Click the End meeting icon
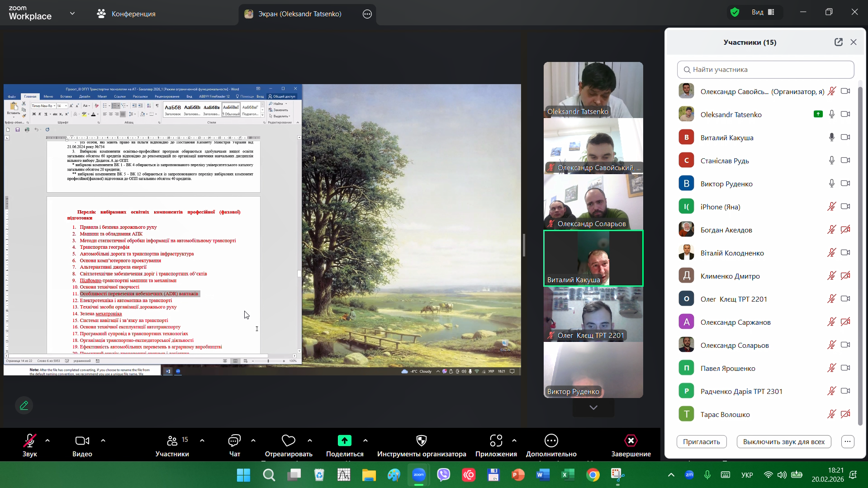 [631, 441]
